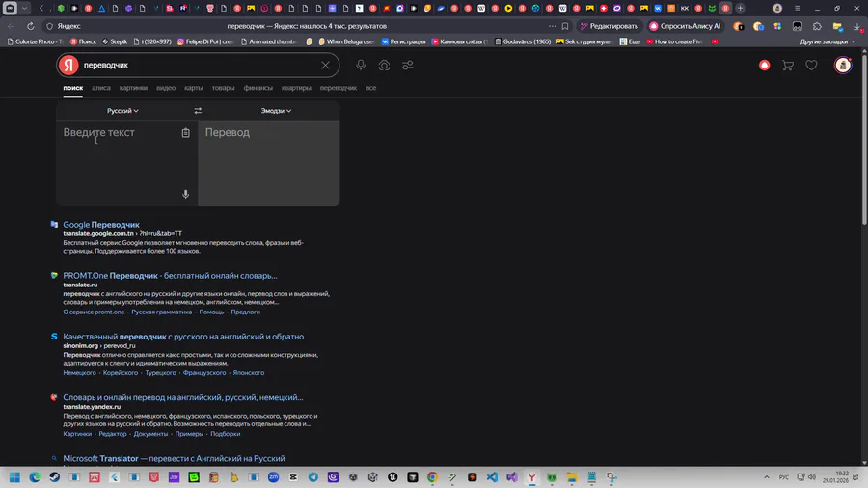This screenshot has height=488, width=868.
Task: Switch to the финансы search tab
Action: tap(258, 88)
